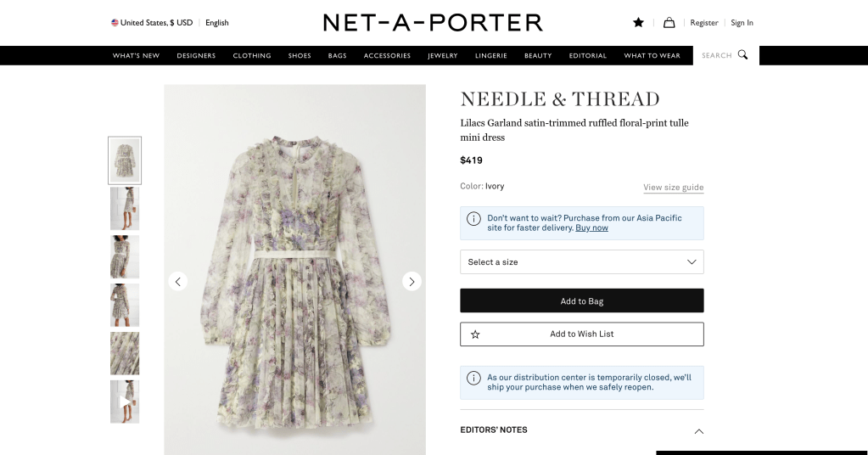Follow the Buy now link

pos(591,227)
